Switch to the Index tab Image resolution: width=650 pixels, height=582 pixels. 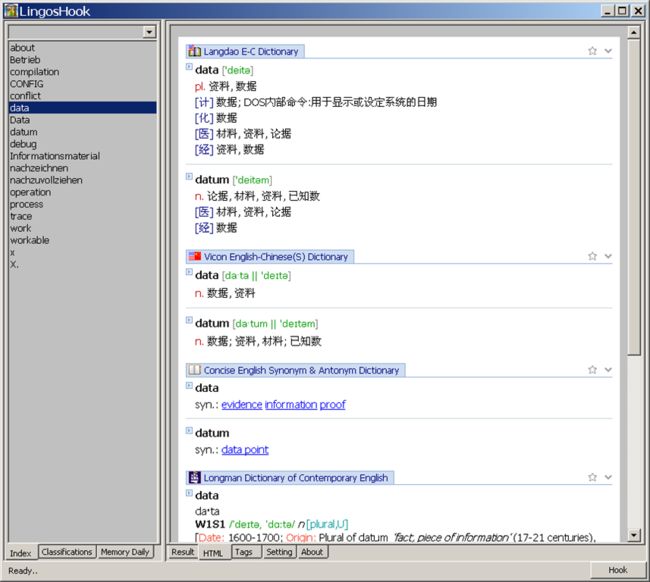click(20, 553)
